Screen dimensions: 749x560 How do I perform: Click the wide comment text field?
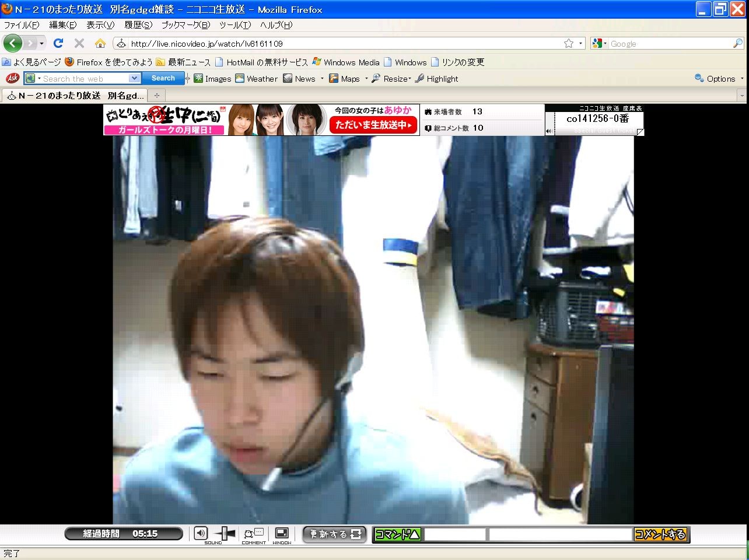pyautogui.click(x=560, y=534)
